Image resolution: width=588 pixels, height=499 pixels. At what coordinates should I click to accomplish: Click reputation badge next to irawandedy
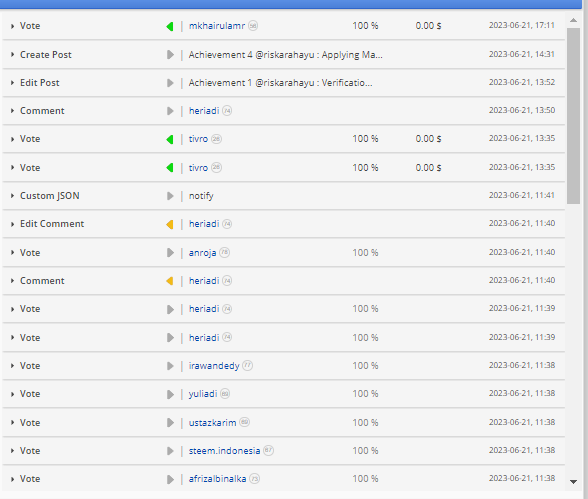tap(248, 366)
